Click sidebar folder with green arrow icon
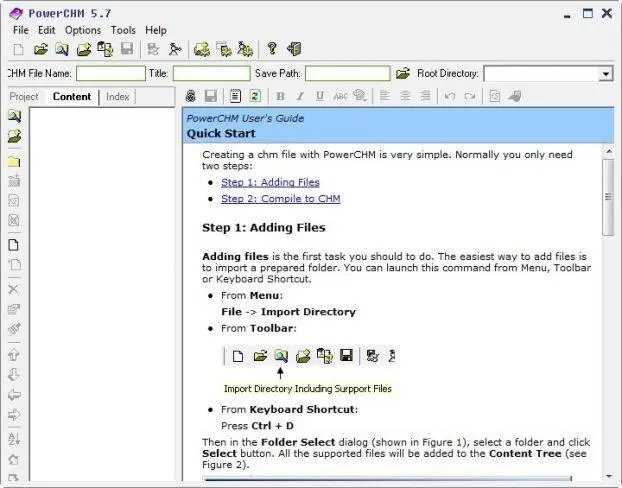 pyautogui.click(x=14, y=136)
